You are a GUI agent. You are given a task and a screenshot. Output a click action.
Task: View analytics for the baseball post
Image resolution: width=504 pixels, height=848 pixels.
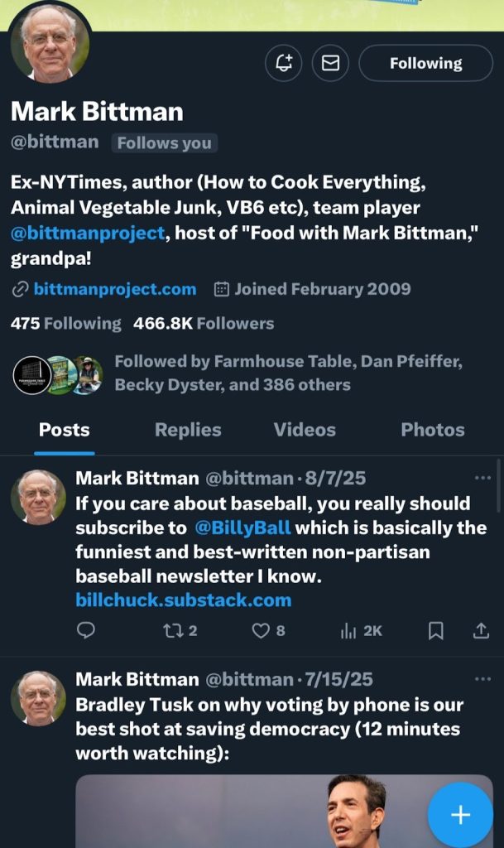(x=361, y=630)
